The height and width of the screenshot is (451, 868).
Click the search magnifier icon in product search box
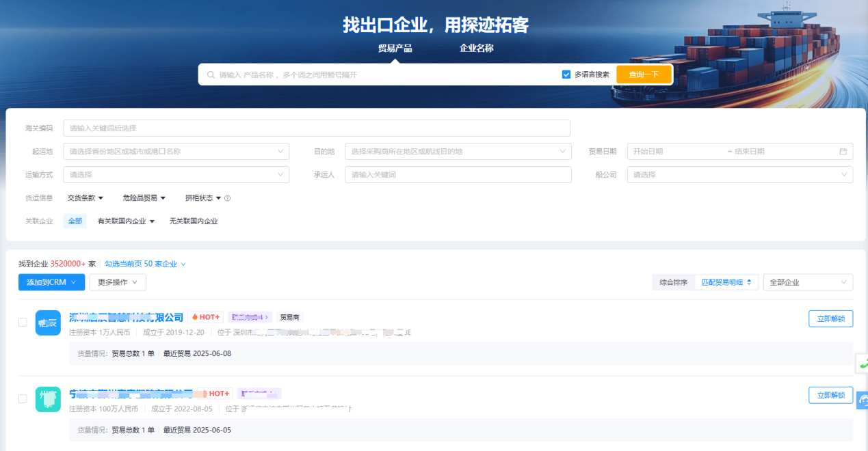pyautogui.click(x=211, y=74)
